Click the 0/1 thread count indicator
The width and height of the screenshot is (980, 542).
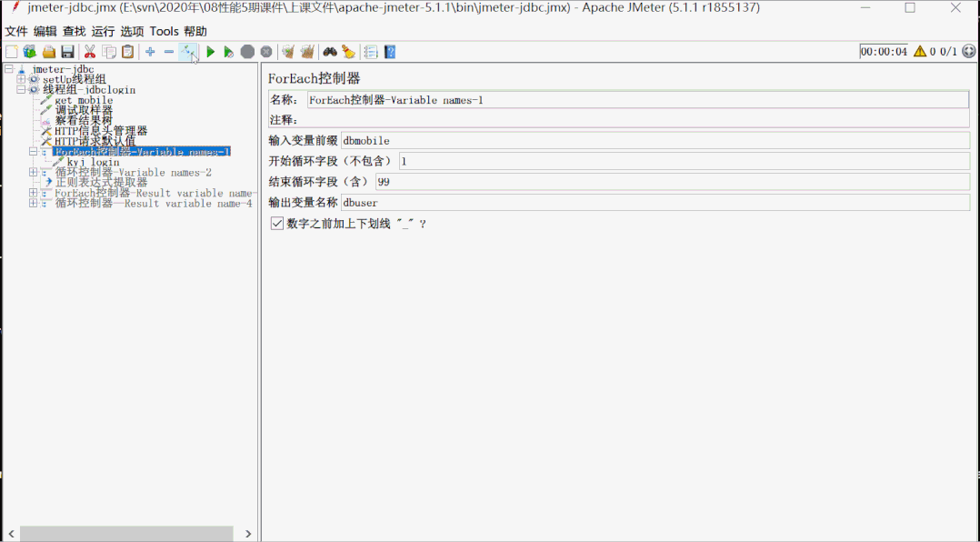pos(949,51)
